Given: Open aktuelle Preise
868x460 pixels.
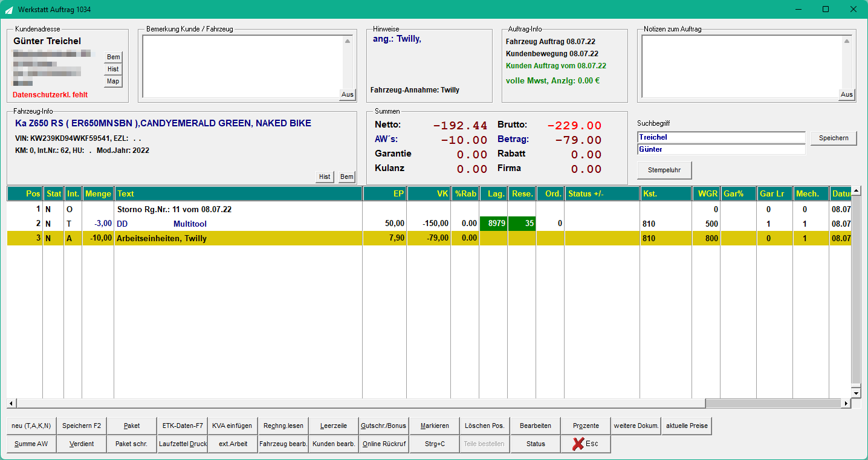Looking at the screenshot, I should (x=687, y=426).
